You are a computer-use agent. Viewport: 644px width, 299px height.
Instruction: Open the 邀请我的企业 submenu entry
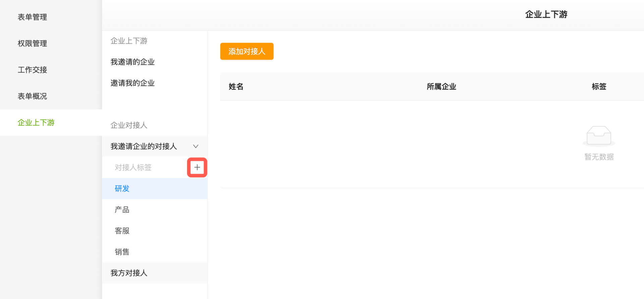132,83
